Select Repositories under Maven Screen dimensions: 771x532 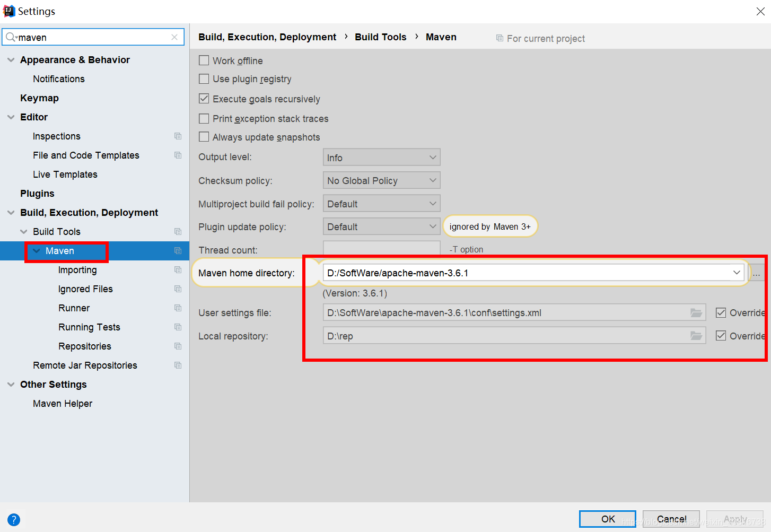[x=85, y=346]
